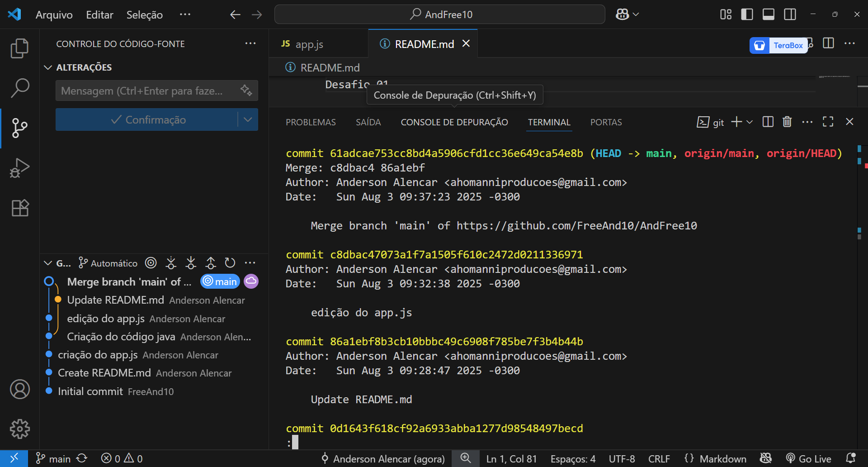This screenshot has height=467, width=868.
Task: Click the VS Code logo icon
Action: point(14,14)
